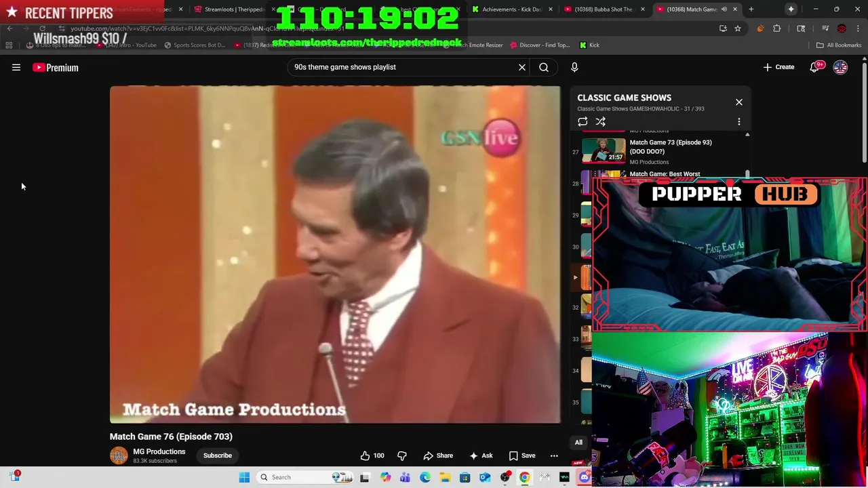Open Chrome extensions puzzle icon
This screenshot has width=868, height=488.
coord(777,28)
